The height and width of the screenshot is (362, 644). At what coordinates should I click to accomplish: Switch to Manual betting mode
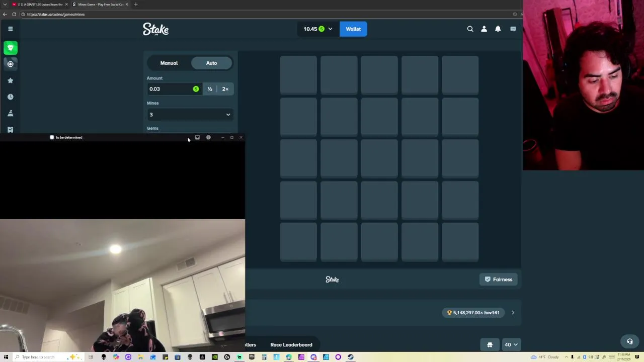(169, 63)
